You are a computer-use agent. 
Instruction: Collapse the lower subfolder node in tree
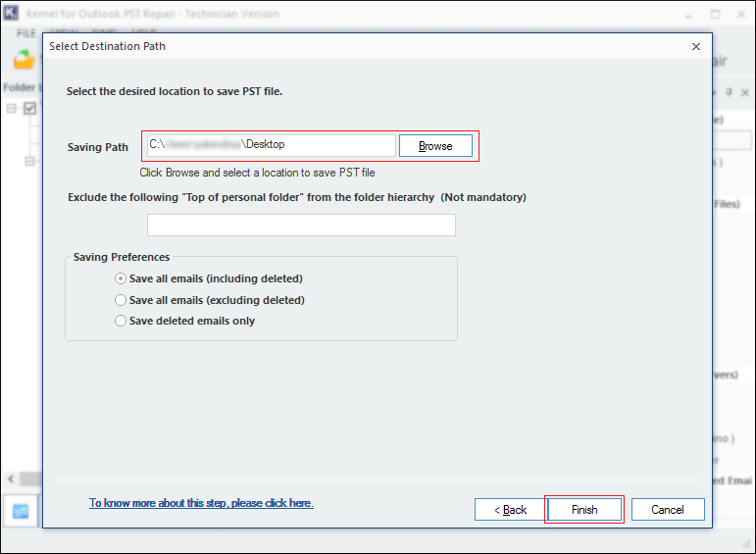(x=29, y=161)
